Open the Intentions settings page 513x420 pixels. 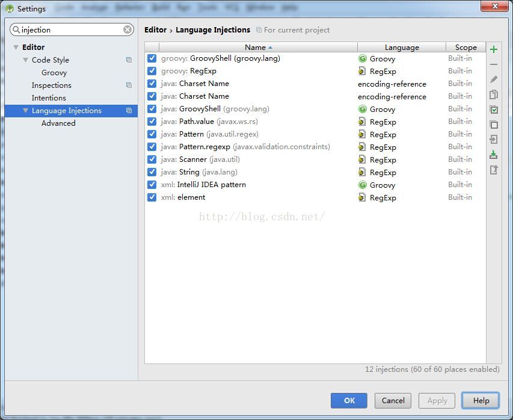click(49, 98)
